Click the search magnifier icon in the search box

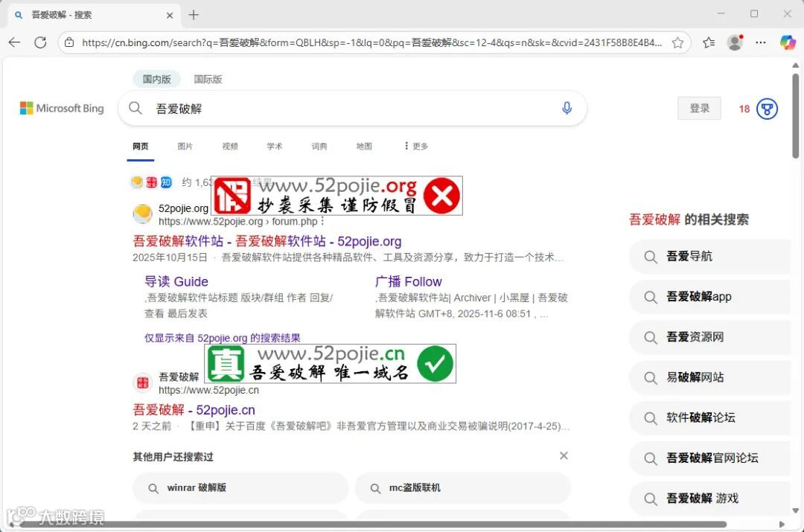(x=135, y=108)
